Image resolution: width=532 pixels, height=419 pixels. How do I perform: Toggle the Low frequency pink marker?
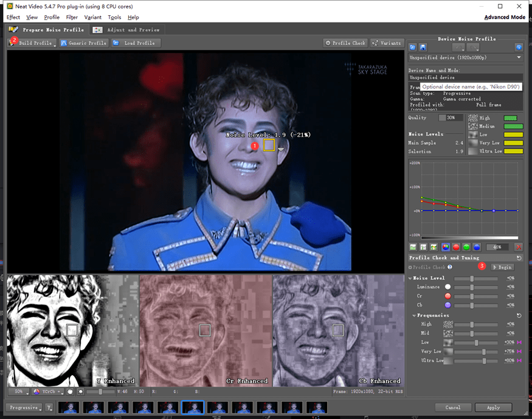[x=519, y=342]
